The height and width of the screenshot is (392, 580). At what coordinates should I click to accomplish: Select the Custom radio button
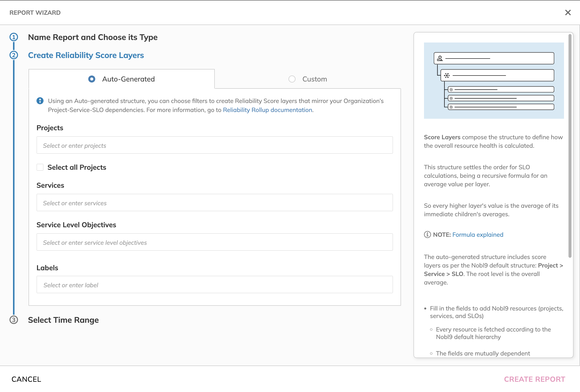tap(292, 79)
